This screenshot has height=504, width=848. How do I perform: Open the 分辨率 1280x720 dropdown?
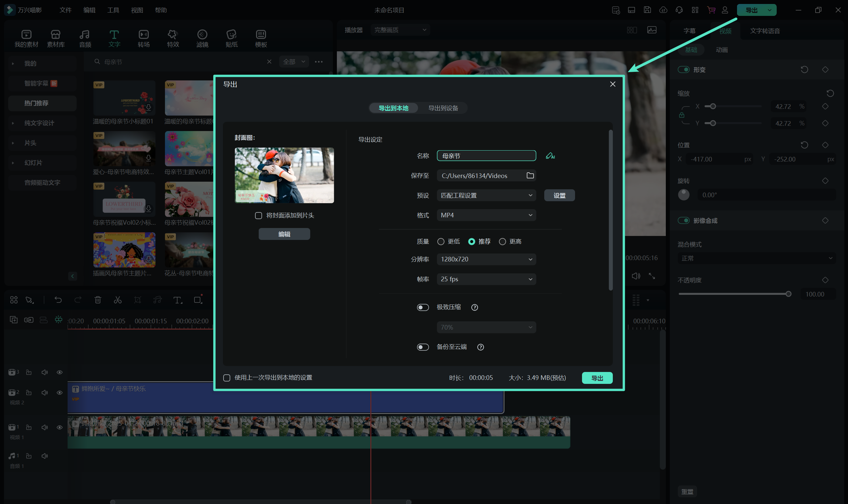click(486, 259)
